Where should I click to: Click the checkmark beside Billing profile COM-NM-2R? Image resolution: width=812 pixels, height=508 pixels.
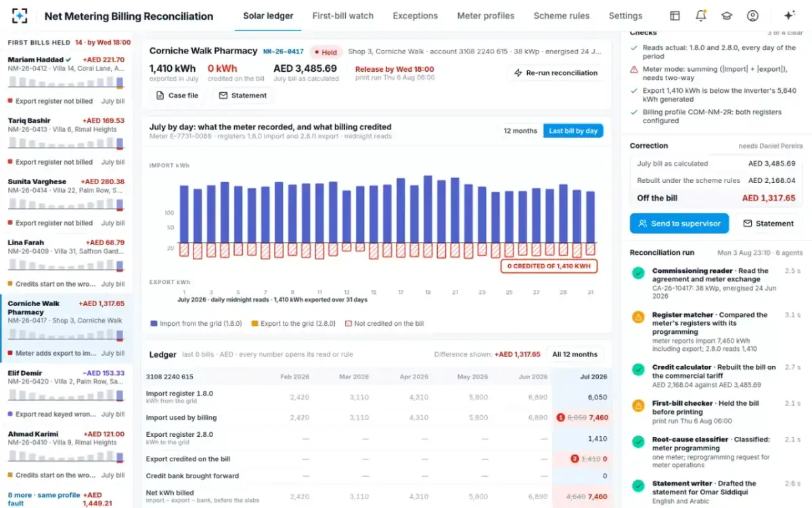[x=634, y=112]
